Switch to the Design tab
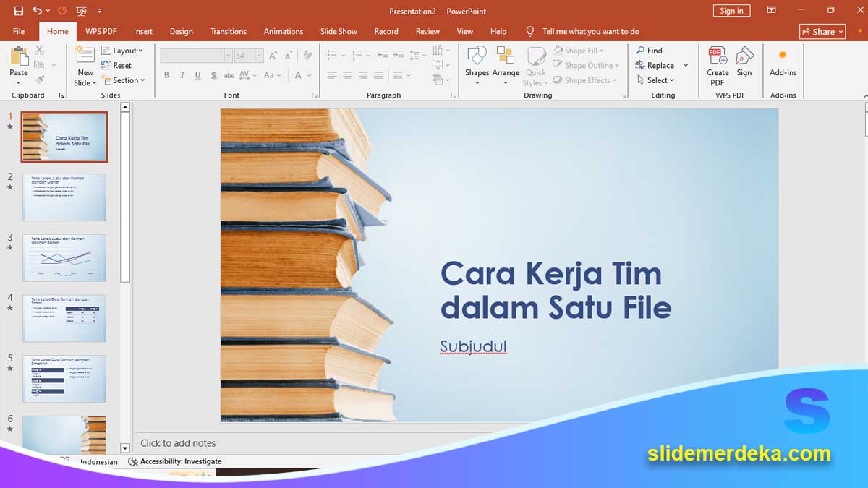868x488 pixels. pos(182,31)
